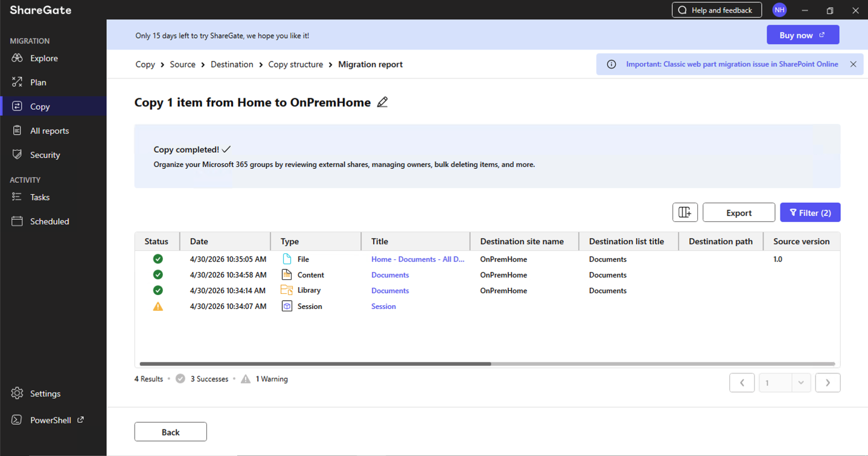Viewport: 868px width, 456px height.
Task: Click the success status icon for Content row
Action: pyautogui.click(x=158, y=274)
